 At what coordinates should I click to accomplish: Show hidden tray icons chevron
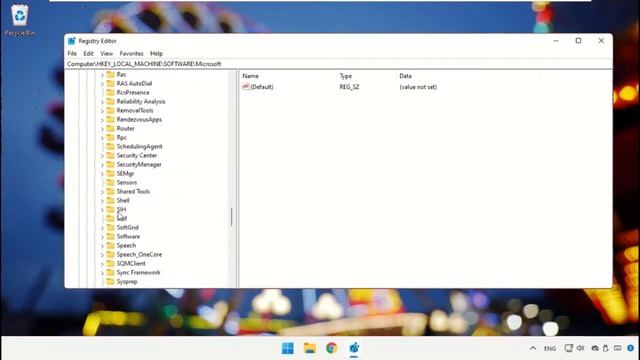click(533, 348)
